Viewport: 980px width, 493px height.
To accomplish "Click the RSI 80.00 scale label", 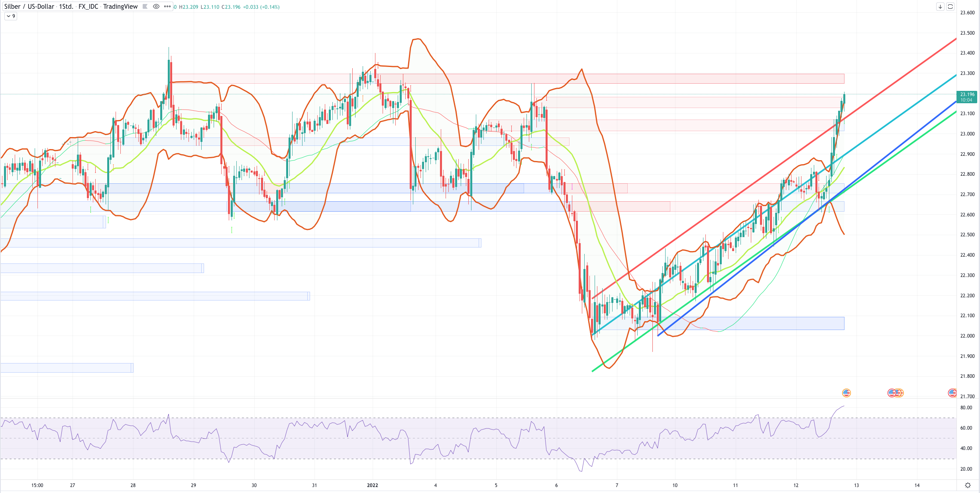I will (966, 408).
